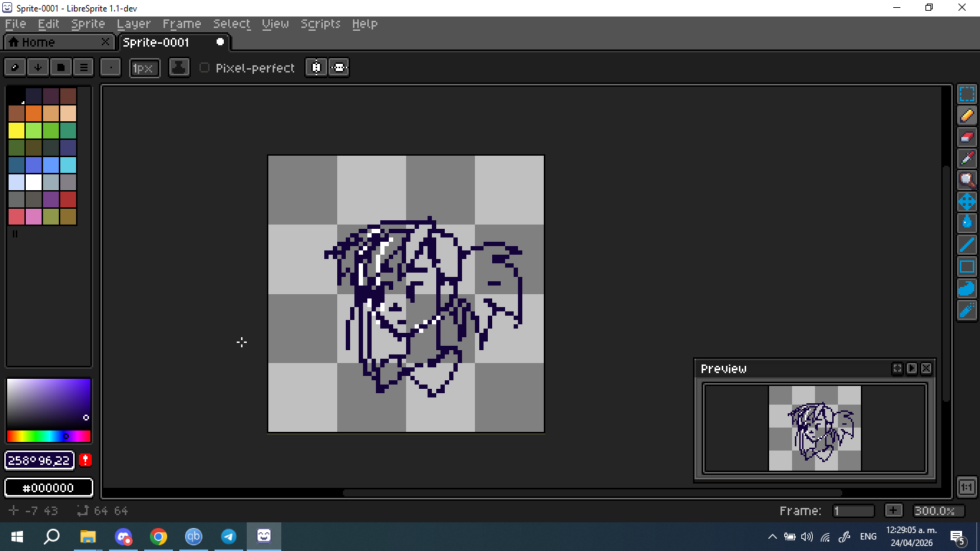Screen dimensions: 980x551
Task: Switch to the Sprite-0001 tab
Action: [174, 42]
